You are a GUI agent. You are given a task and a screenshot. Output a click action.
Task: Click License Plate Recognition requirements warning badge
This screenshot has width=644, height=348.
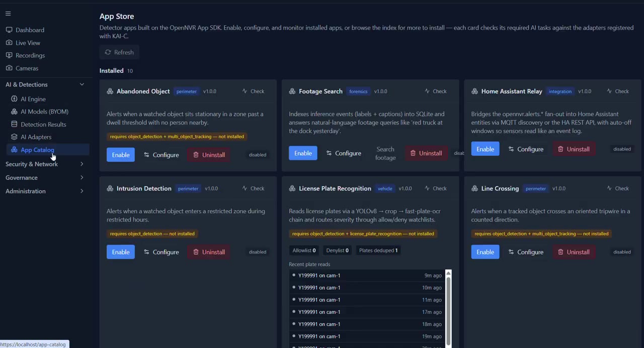(x=363, y=234)
